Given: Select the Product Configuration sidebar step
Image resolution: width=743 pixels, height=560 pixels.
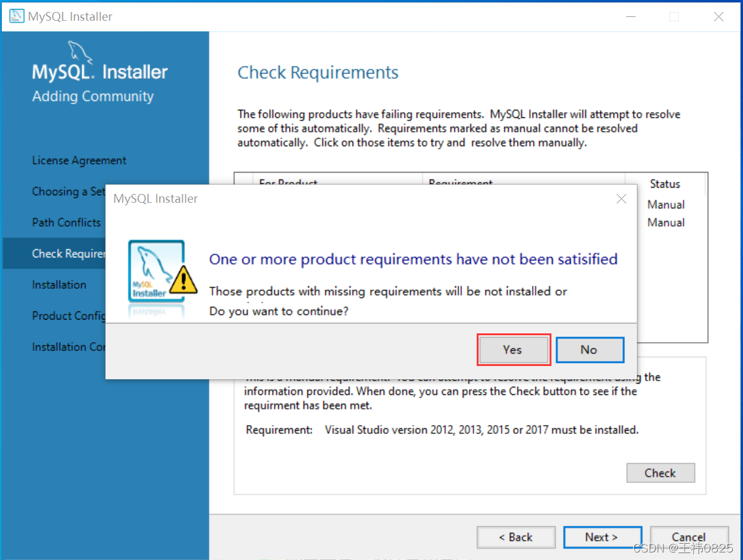Looking at the screenshot, I should (x=68, y=316).
